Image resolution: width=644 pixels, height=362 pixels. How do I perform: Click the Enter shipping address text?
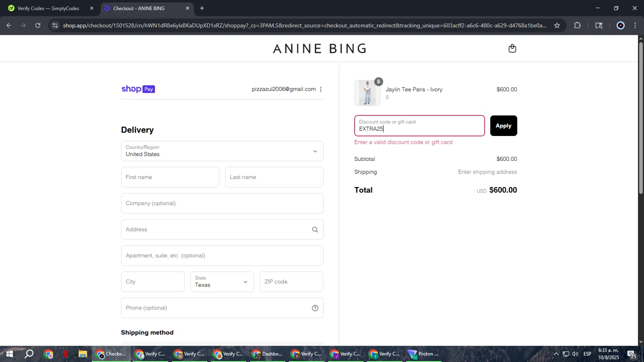(487, 172)
